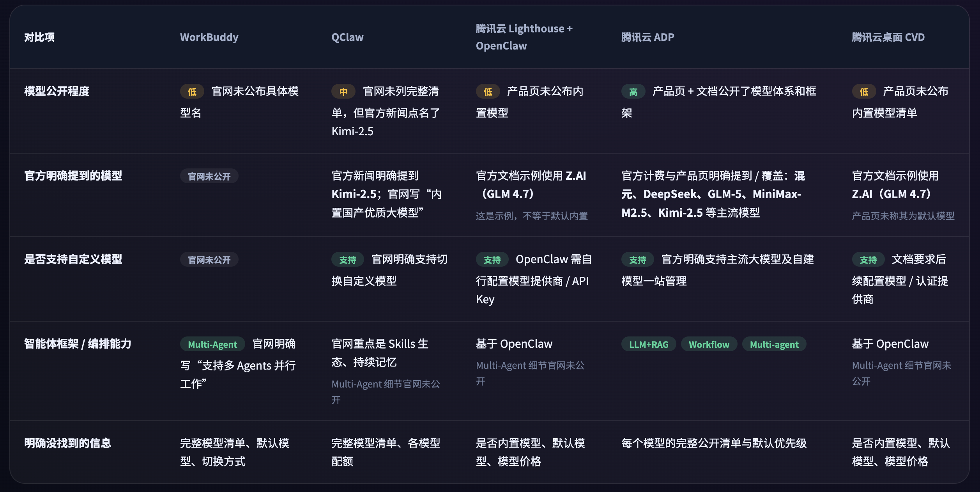Click the 明确没找到的信息 row label
Image resolution: width=980 pixels, height=492 pixels.
click(68, 443)
